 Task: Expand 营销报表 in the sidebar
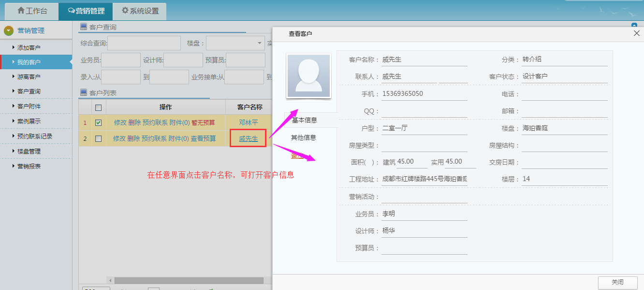point(29,166)
